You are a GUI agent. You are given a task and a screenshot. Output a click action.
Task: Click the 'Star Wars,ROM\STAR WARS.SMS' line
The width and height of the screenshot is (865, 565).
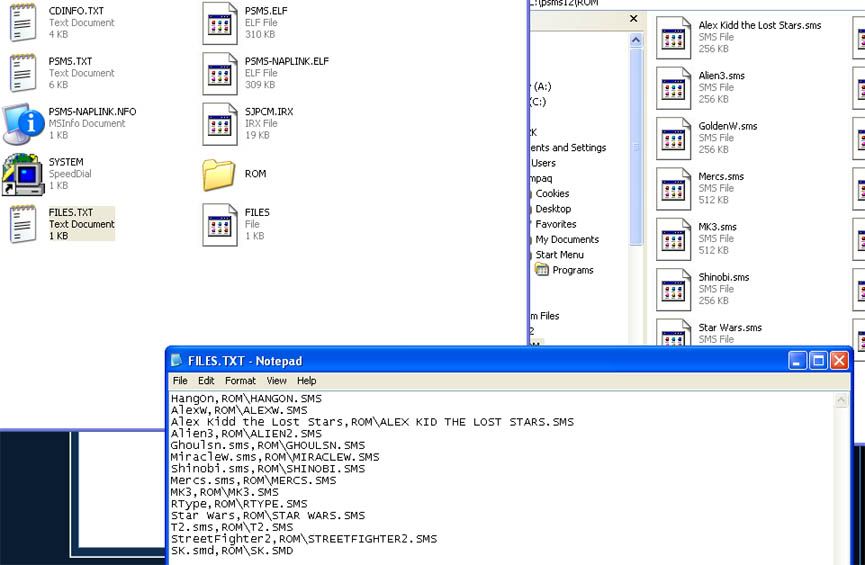[x=268, y=515]
